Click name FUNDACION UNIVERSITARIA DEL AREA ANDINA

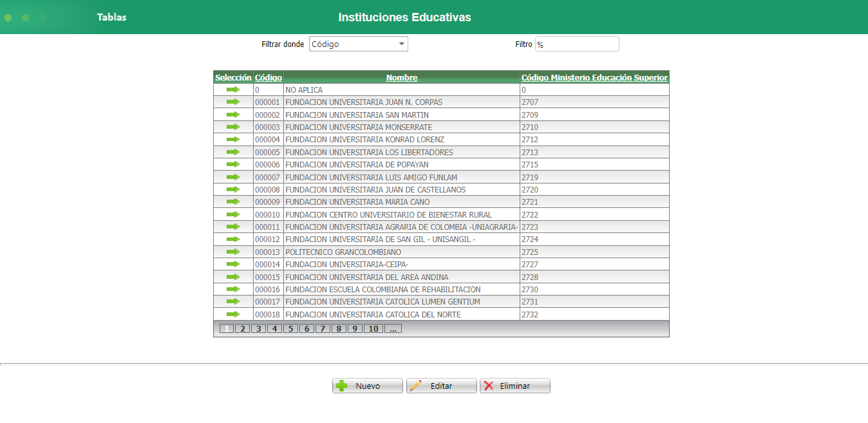pyautogui.click(x=367, y=277)
